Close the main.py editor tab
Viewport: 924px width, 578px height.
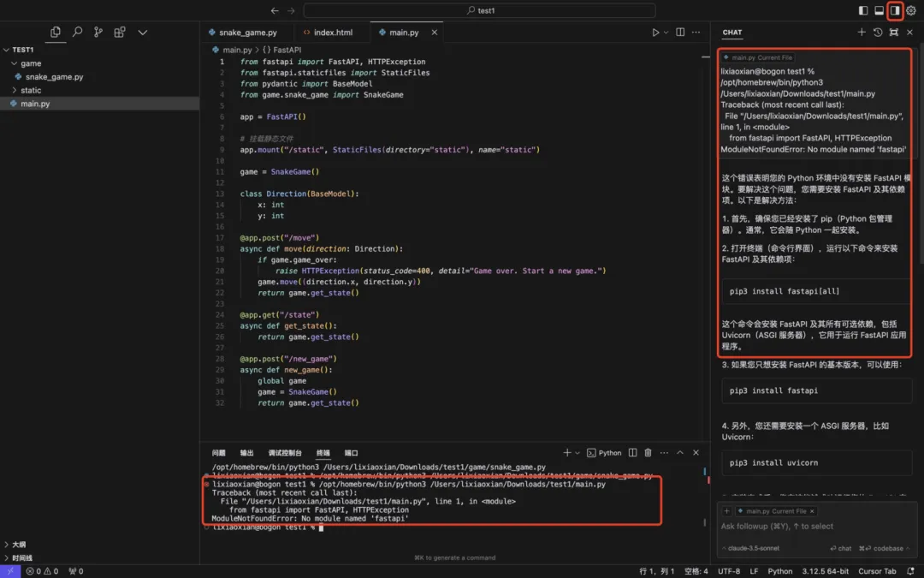[435, 33]
